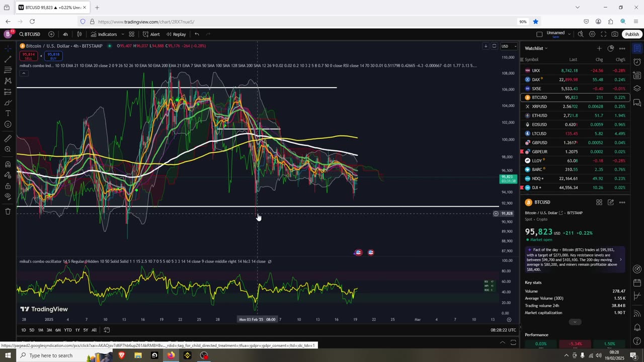Viewport: 644px width, 362px height.
Task: Open go to date calendar icon
Action: (107, 330)
